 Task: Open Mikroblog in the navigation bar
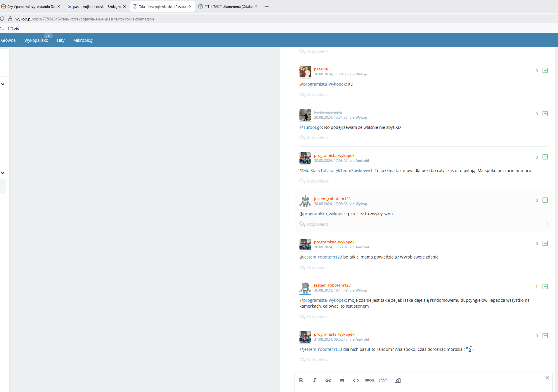point(83,40)
